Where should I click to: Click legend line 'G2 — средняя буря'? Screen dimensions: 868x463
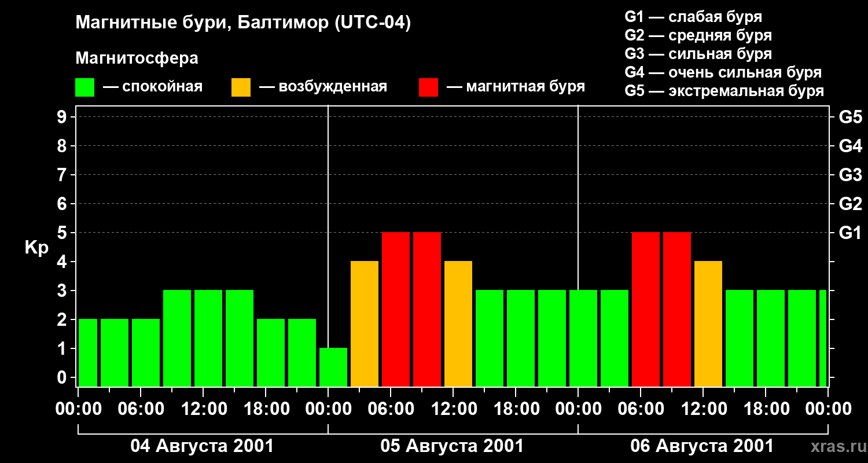point(698,35)
